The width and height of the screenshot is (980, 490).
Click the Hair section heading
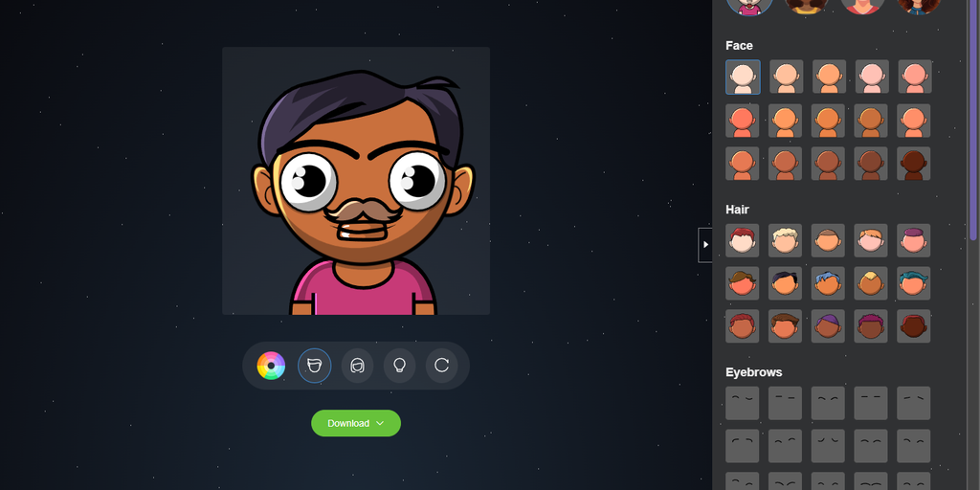pyautogui.click(x=737, y=210)
